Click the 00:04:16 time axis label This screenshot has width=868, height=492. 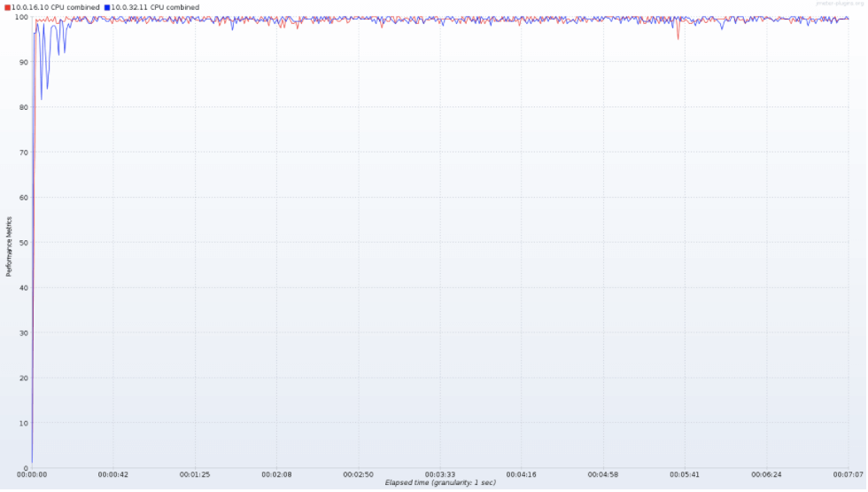(x=522, y=475)
